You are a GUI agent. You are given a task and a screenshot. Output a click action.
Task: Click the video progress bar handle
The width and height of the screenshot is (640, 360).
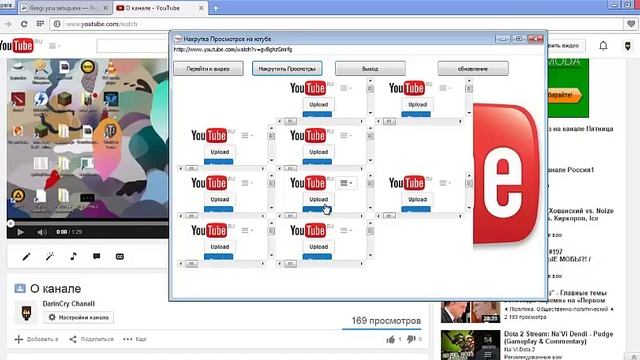11,223
